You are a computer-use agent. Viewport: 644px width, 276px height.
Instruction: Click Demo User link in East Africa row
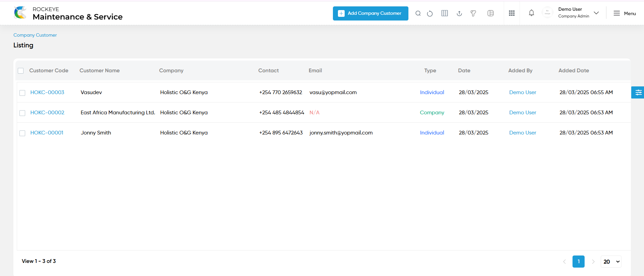523,113
